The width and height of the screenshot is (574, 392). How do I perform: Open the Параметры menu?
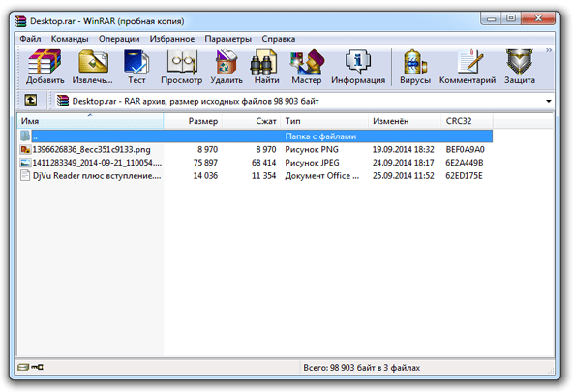tap(228, 39)
